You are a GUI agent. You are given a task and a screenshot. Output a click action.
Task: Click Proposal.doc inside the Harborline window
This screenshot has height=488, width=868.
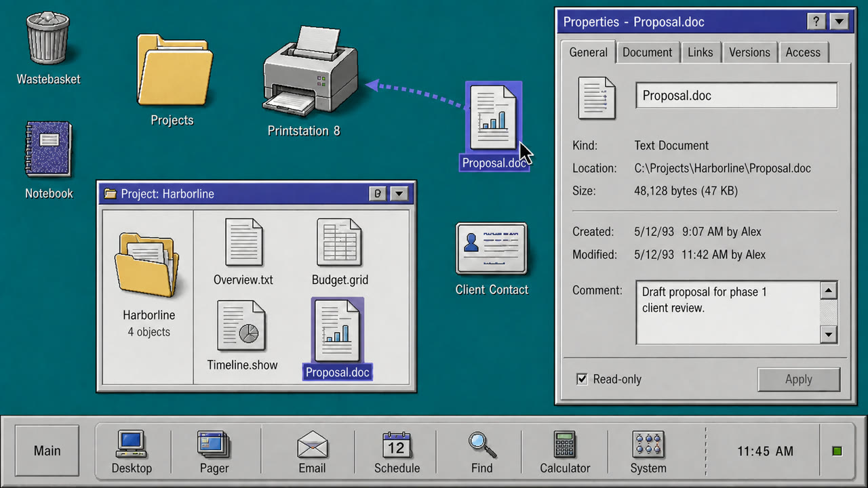338,339
